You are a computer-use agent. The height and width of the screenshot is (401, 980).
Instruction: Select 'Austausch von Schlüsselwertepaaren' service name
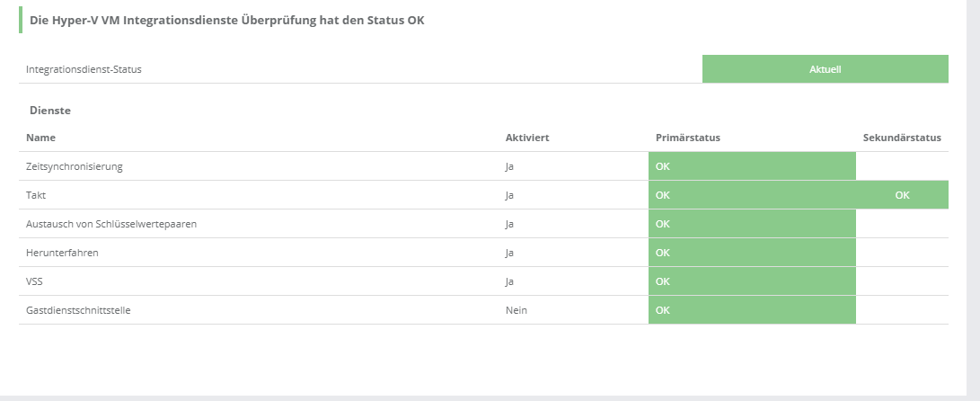tap(111, 224)
